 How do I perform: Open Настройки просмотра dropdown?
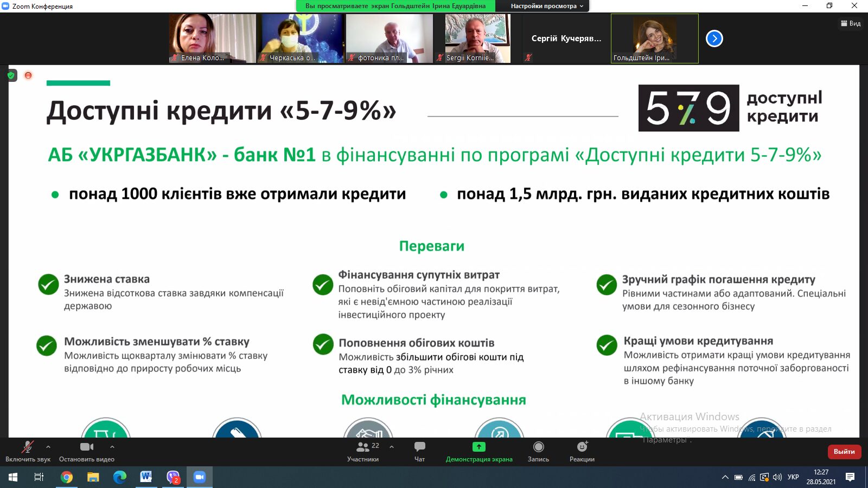(547, 6)
